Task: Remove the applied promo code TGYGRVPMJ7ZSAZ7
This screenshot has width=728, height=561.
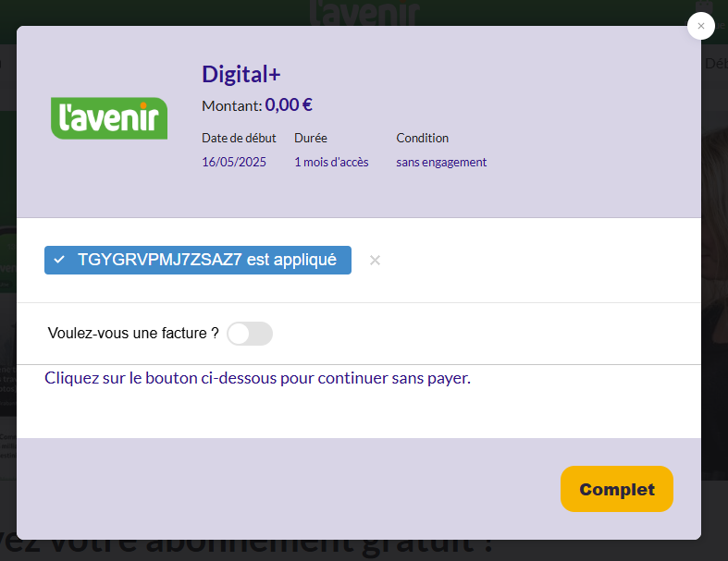Action: (x=375, y=261)
